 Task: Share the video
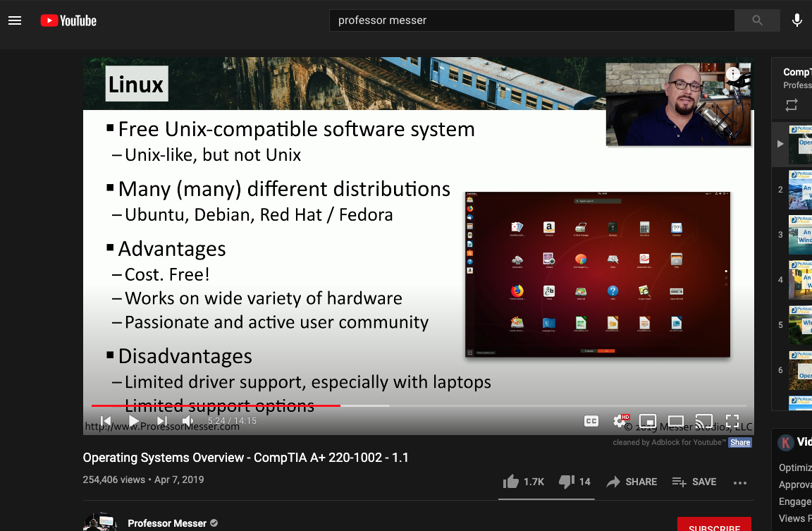tap(632, 482)
